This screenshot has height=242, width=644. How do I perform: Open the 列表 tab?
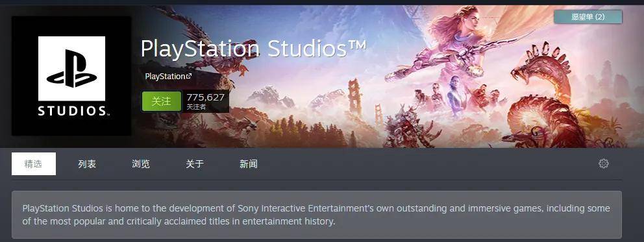tap(87, 164)
